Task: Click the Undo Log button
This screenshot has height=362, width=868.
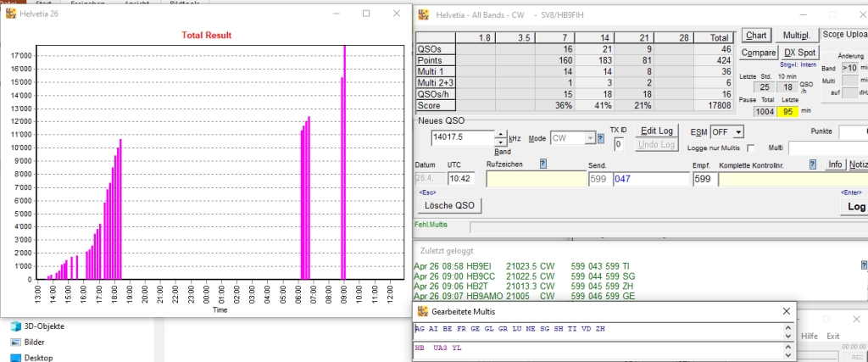Action: coord(656,144)
